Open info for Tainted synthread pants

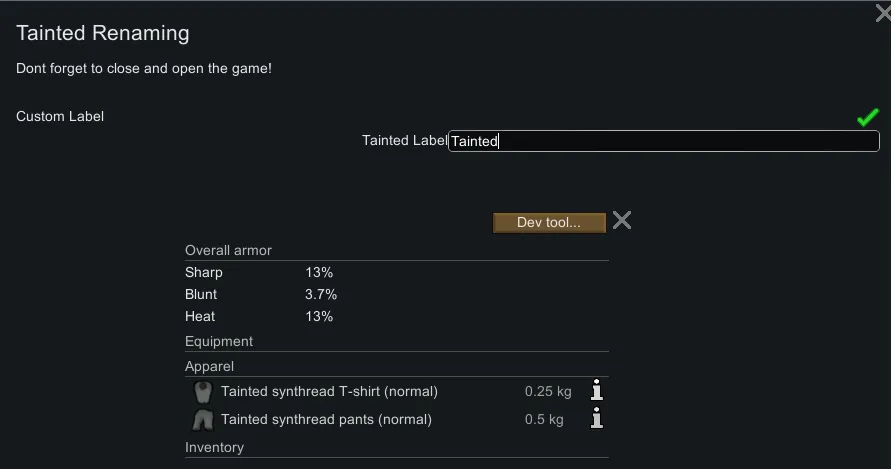(x=597, y=419)
